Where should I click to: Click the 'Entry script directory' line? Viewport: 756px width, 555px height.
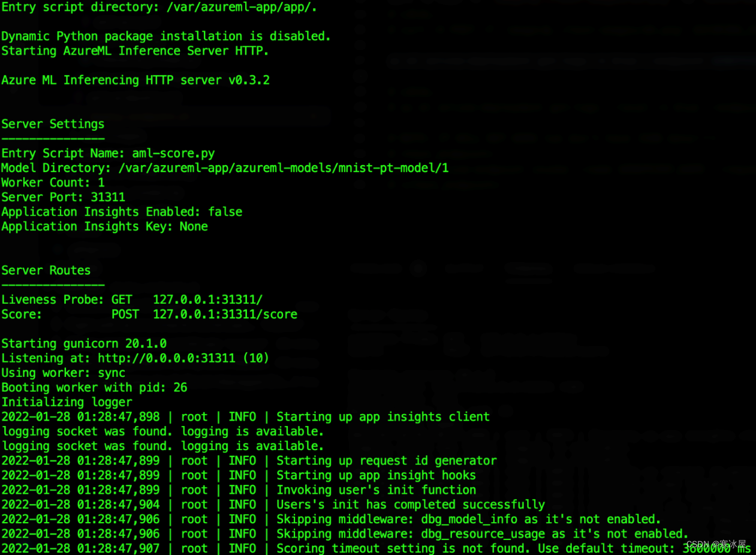pyautogui.click(x=159, y=7)
